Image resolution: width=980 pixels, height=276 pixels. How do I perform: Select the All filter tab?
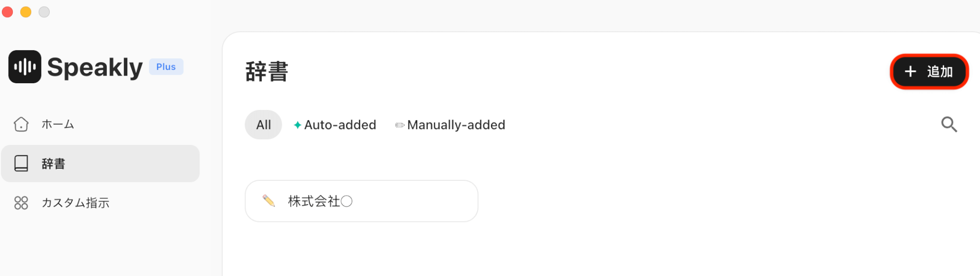(x=263, y=125)
